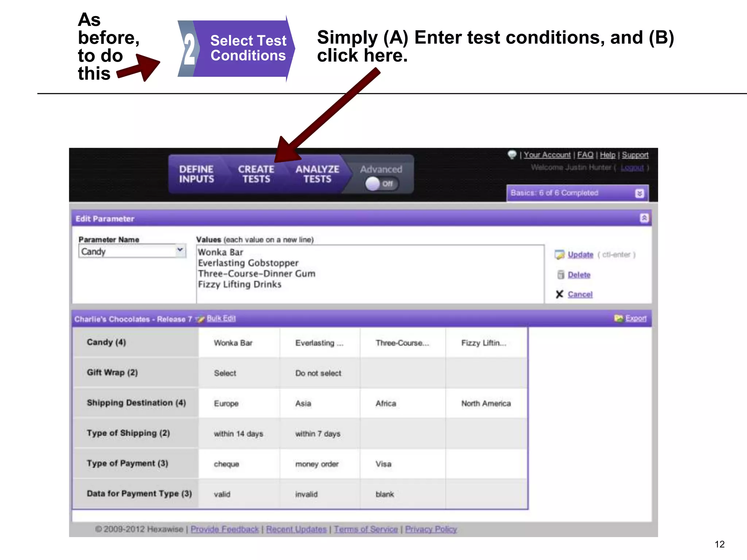Open the Support link
The image size is (747, 560).
635,155
